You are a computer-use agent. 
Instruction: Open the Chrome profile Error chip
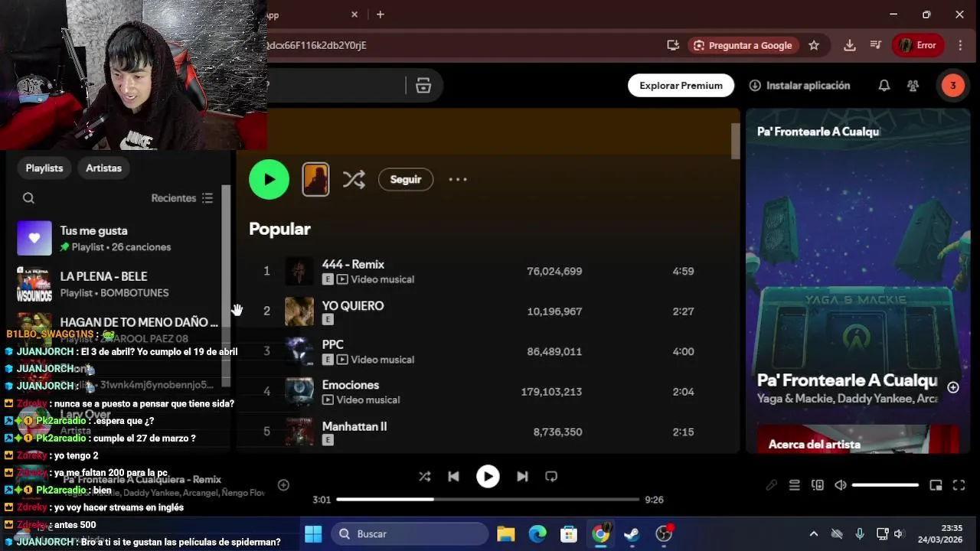(x=918, y=45)
